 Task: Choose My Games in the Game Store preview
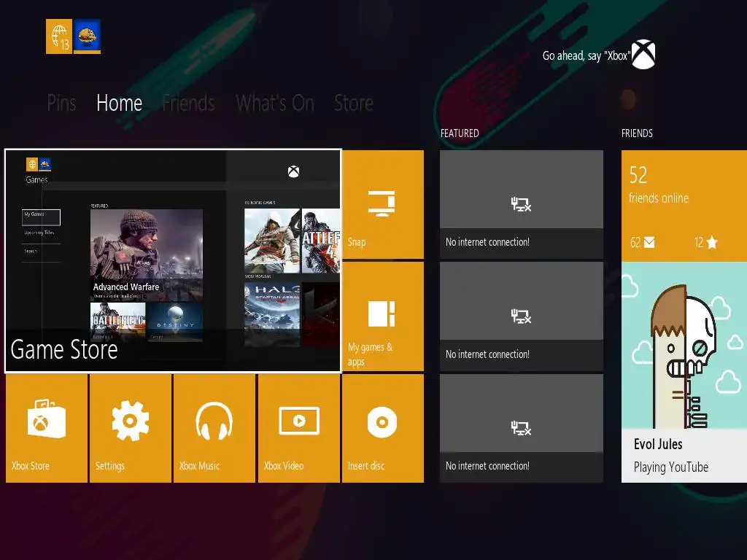coord(41,217)
